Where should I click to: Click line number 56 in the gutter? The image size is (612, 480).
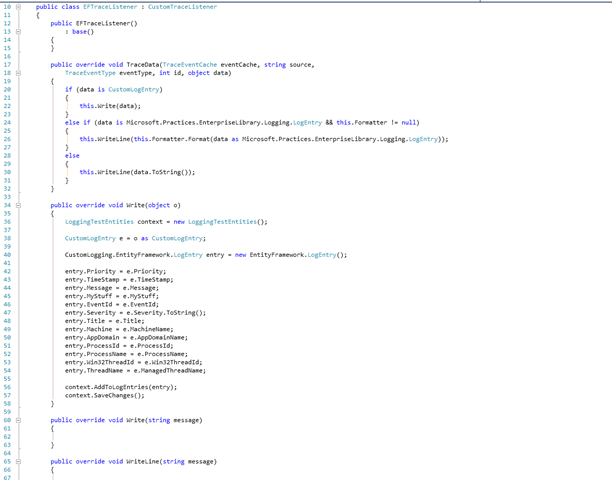[x=7, y=387]
